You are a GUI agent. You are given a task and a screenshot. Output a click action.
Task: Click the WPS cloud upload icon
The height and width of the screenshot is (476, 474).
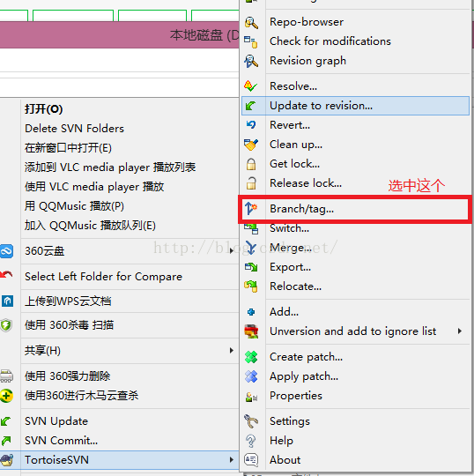pyautogui.click(x=7, y=301)
